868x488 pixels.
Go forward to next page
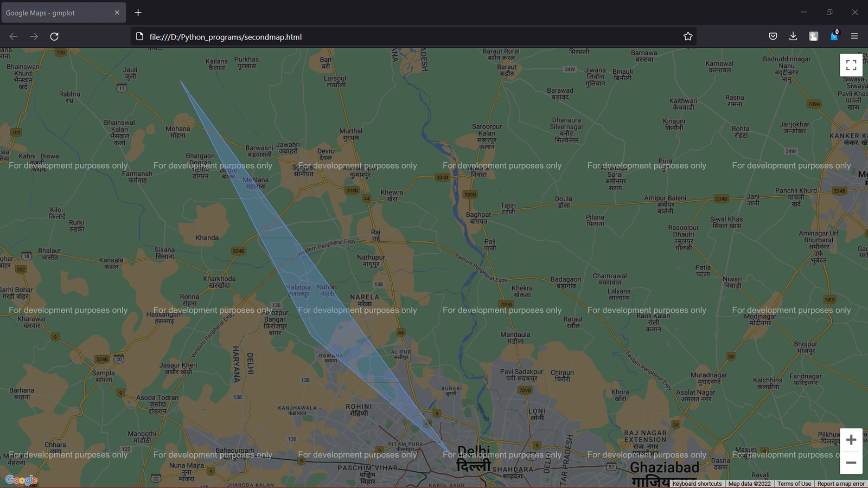34,36
